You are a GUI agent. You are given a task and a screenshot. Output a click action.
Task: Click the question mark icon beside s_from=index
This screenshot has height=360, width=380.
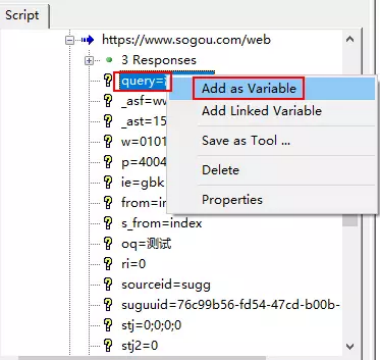[x=108, y=223]
